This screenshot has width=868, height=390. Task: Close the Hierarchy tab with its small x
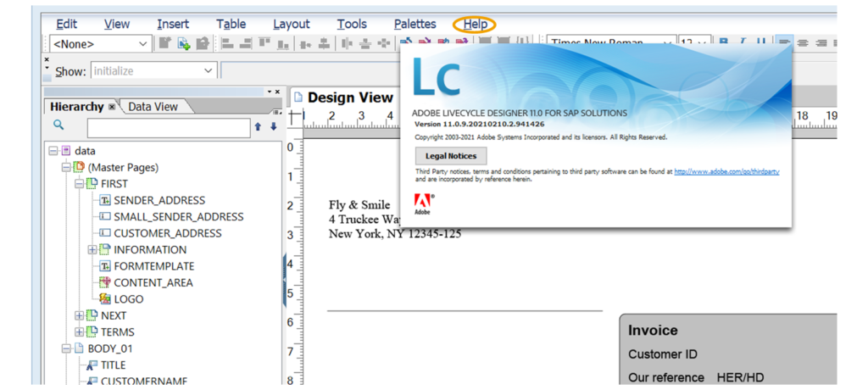click(x=111, y=106)
